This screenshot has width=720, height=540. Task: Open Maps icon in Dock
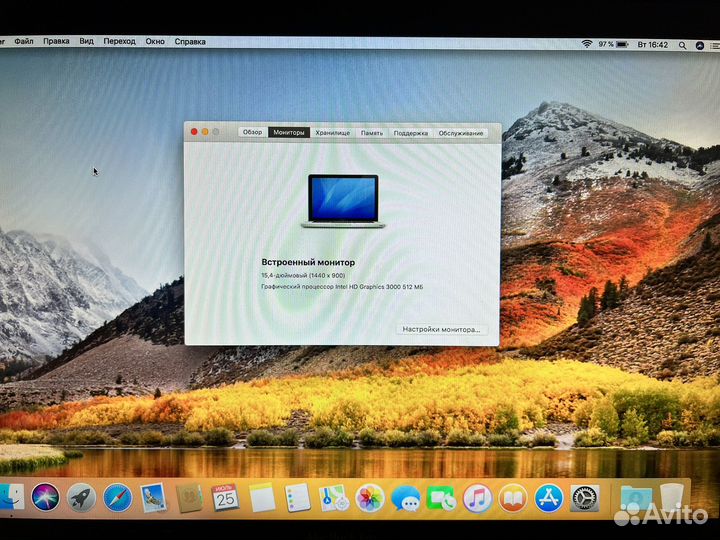(333, 498)
